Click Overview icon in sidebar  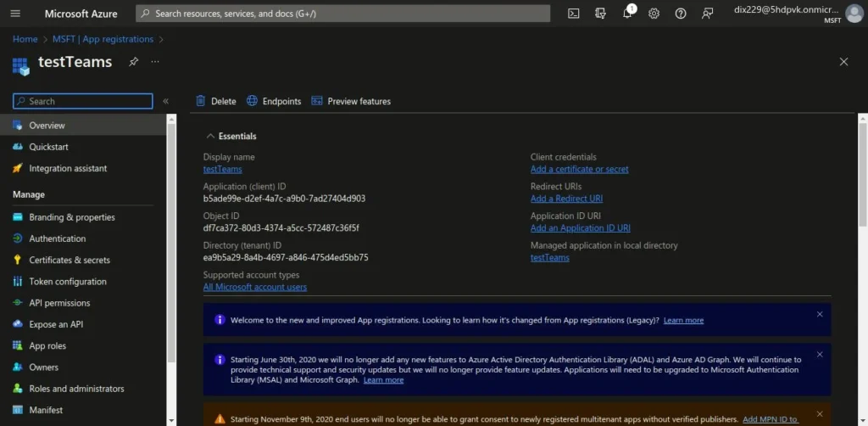point(18,126)
